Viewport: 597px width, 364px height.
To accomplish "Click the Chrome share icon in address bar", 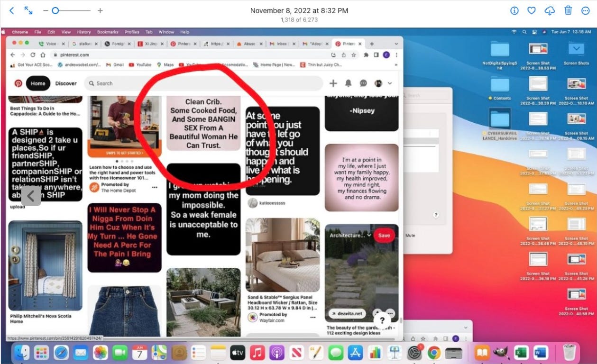I will [343, 55].
